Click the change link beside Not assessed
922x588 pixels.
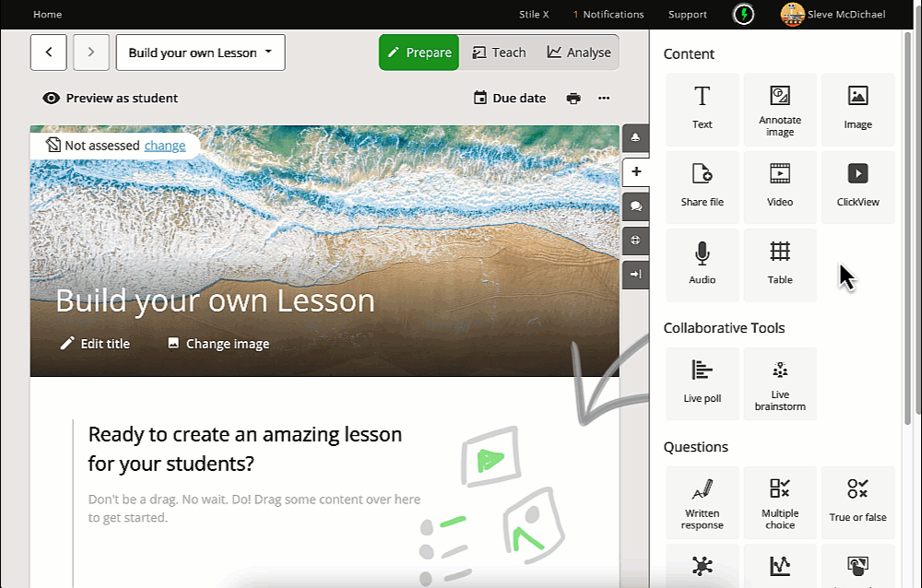[165, 146]
